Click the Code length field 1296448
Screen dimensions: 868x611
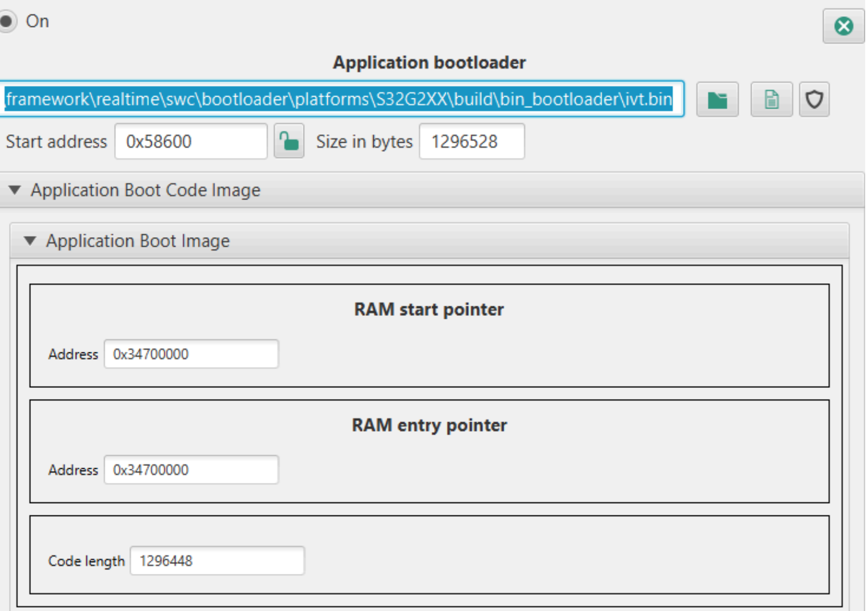tap(217, 560)
